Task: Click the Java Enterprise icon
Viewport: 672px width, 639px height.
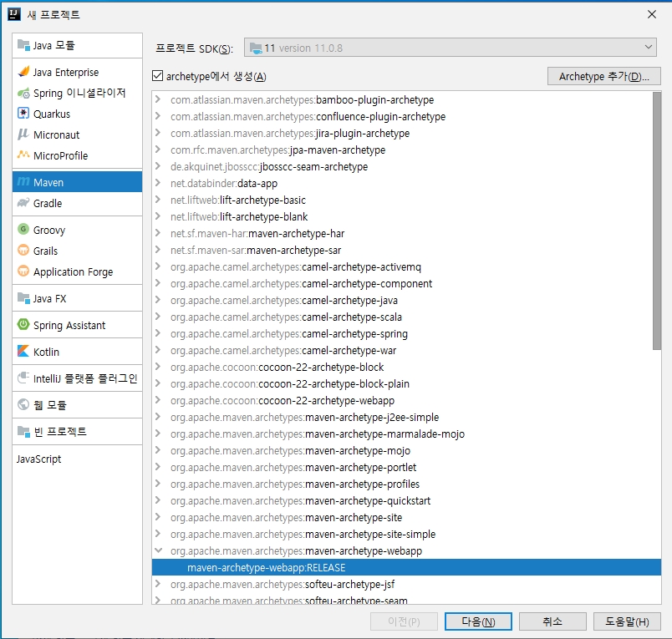Action: [x=23, y=72]
